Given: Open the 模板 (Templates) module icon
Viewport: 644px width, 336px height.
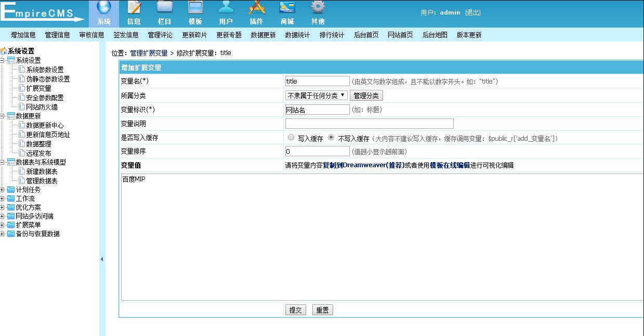Looking at the screenshot, I should (195, 12).
